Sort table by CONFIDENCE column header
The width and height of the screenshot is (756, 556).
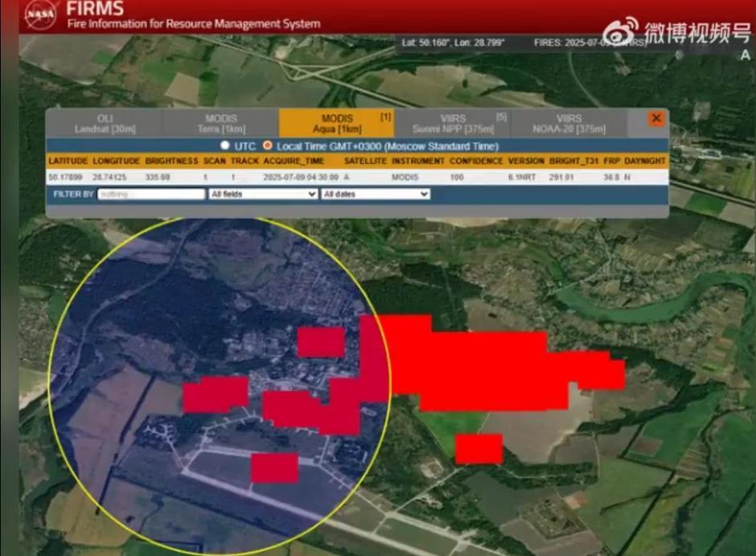476,161
